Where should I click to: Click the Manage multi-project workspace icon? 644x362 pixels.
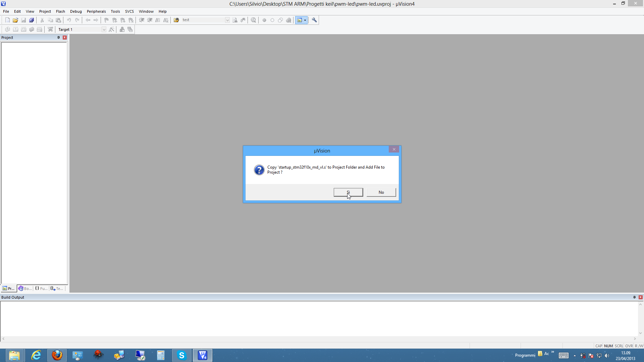click(130, 29)
